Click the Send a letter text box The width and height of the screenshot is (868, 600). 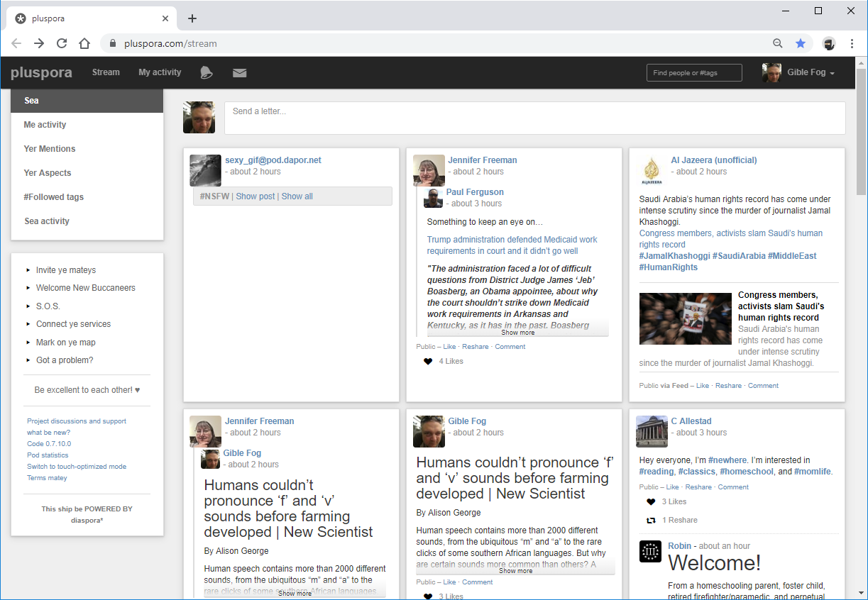pos(534,118)
